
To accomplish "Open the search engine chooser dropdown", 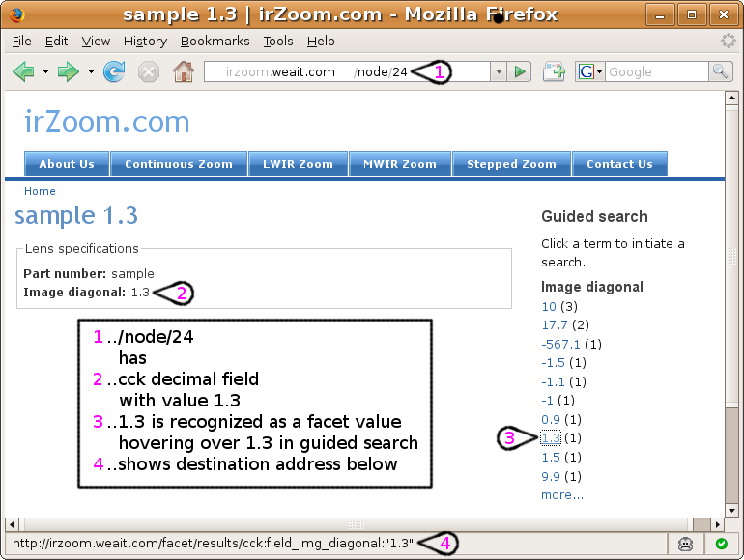I will click(599, 72).
